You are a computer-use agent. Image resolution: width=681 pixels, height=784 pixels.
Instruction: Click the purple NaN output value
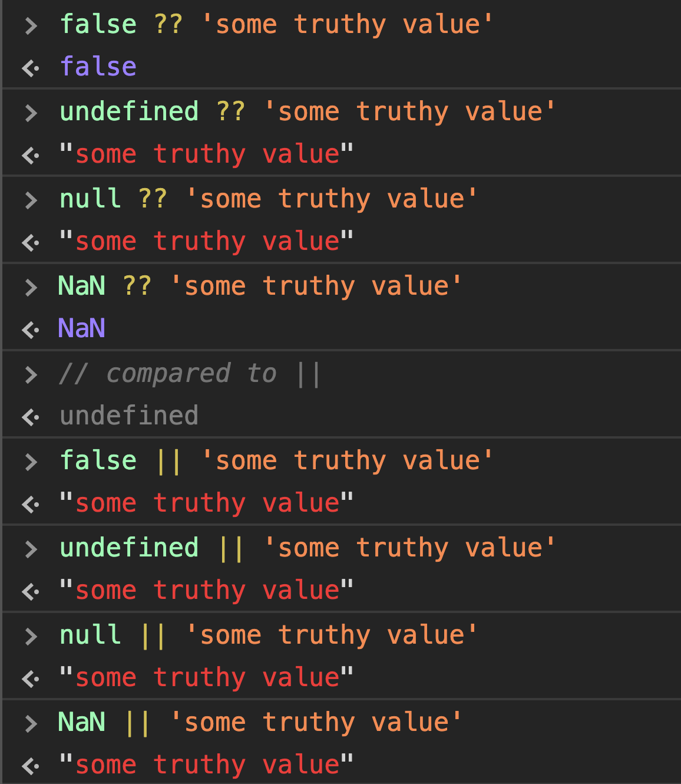(82, 328)
